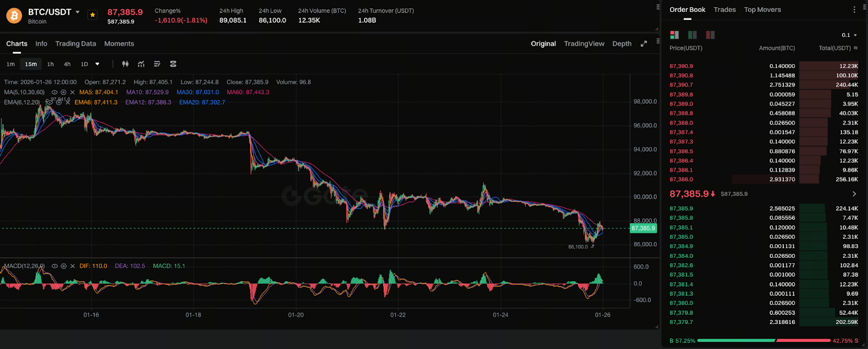The height and width of the screenshot is (349, 868).
Task: Click the Price(USDT) column header
Action: point(686,48)
